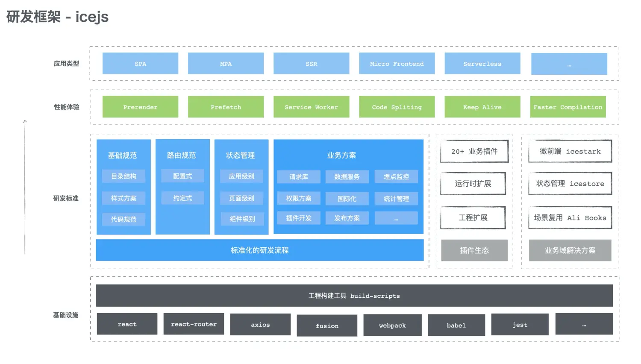This screenshot has width=641, height=364.
Task: Click the 工程构建工具 build-scripts bar
Action: (x=354, y=296)
